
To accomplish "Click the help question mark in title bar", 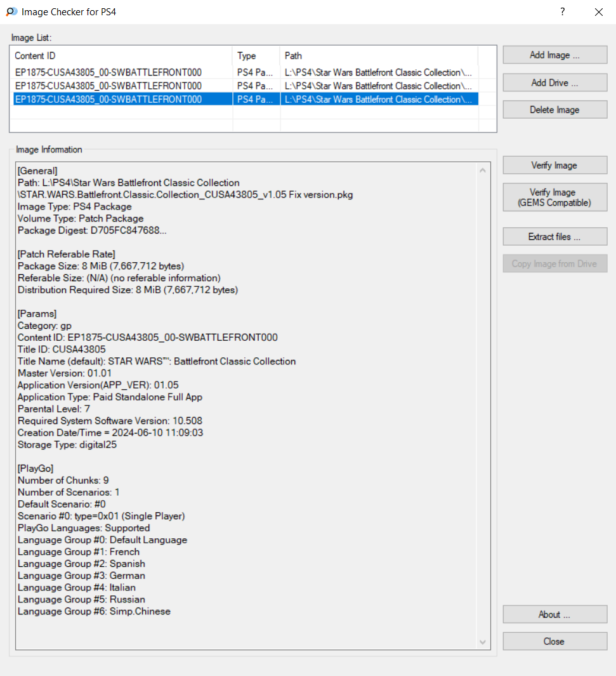I will pos(562,11).
